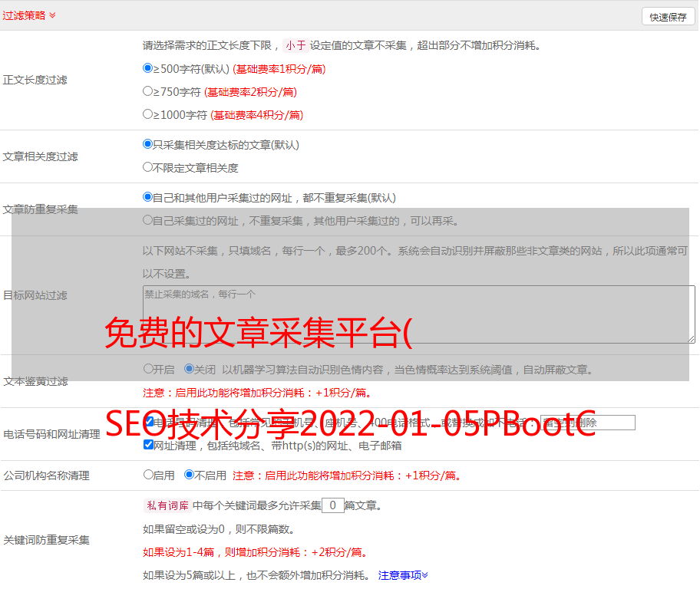The height and width of the screenshot is (589, 700).
Task: Focus the 禁止采集的域名 text area
Action: click(419, 314)
